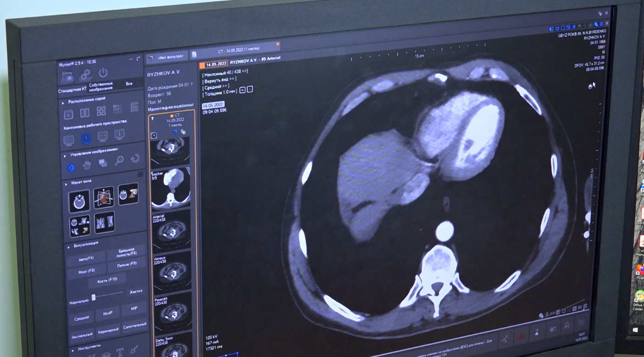Click the red warning triangle icon
The image size is (644, 357).
pyautogui.click(x=522, y=336)
